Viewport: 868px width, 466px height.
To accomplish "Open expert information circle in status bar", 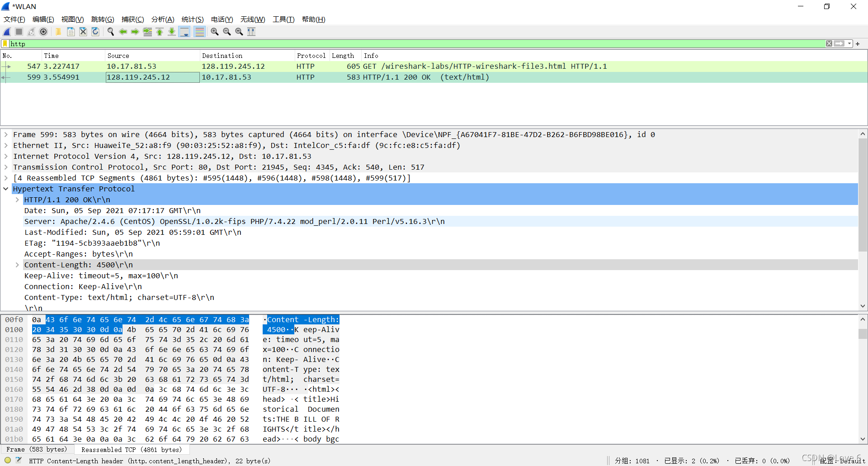I will [8, 461].
